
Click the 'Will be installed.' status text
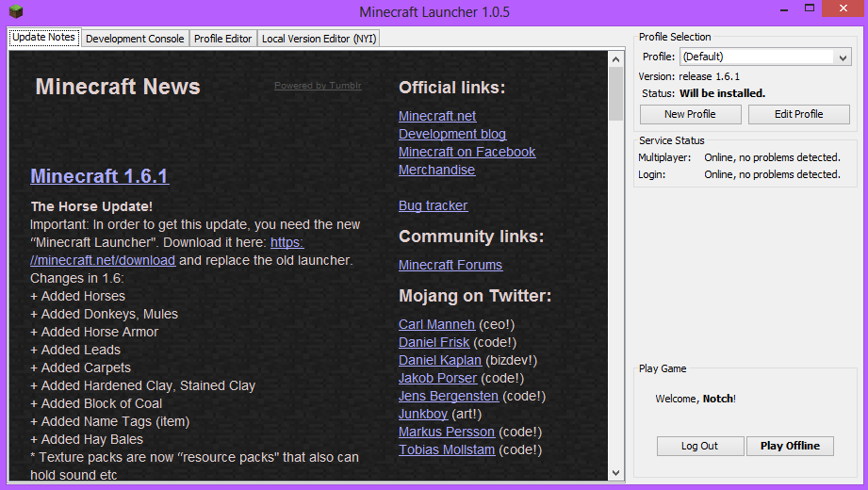723,93
